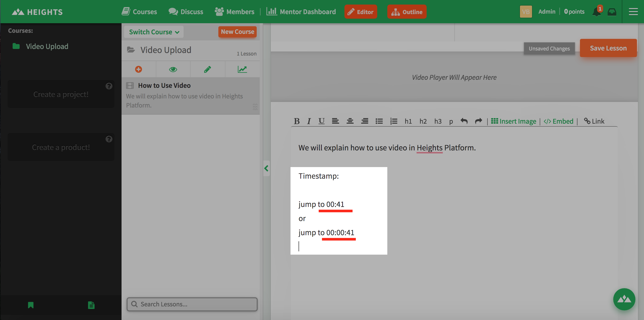Open the Heights floating help button

[624, 299]
